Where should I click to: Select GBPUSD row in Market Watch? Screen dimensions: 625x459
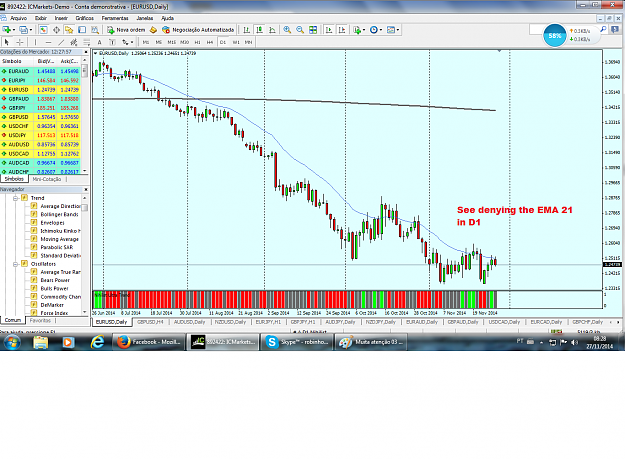click(40, 117)
